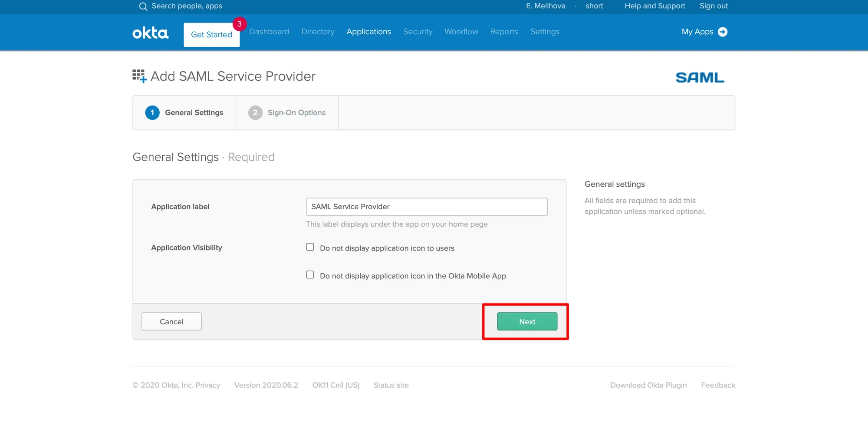
Task: Open Help and Support
Action: 655,6
